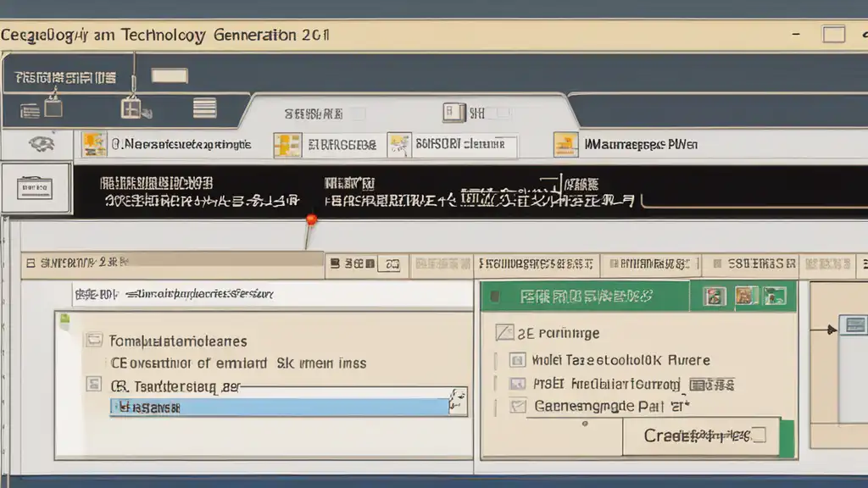Uncheck the Ganemgmgde Pait checkbox

pyautogui.click(x=518, y=406)
